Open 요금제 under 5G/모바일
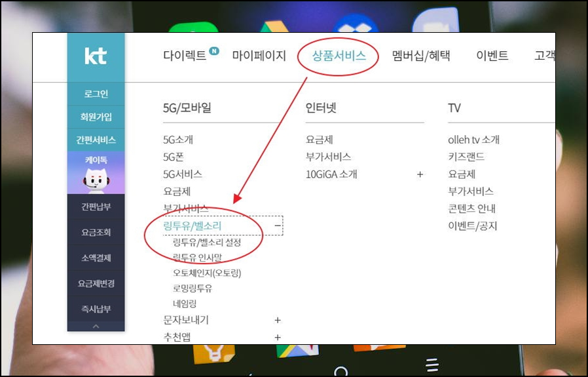 pyautogui.click(x=177, y=191)
